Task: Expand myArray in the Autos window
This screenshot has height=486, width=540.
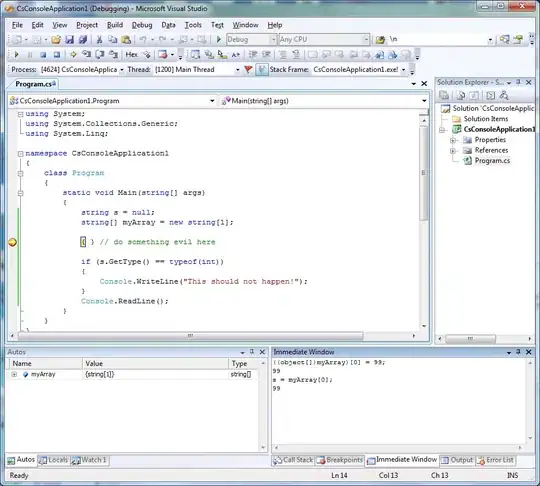Action: tap(14, 374)
